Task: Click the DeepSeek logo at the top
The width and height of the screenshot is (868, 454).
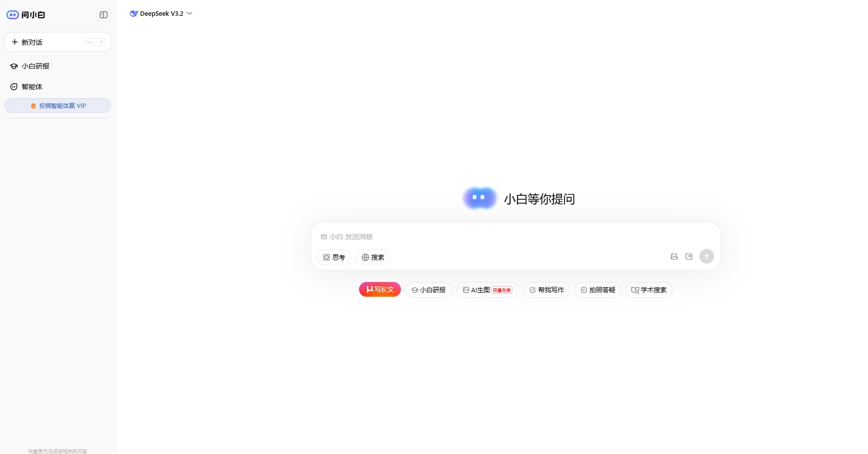Action: 133,13
